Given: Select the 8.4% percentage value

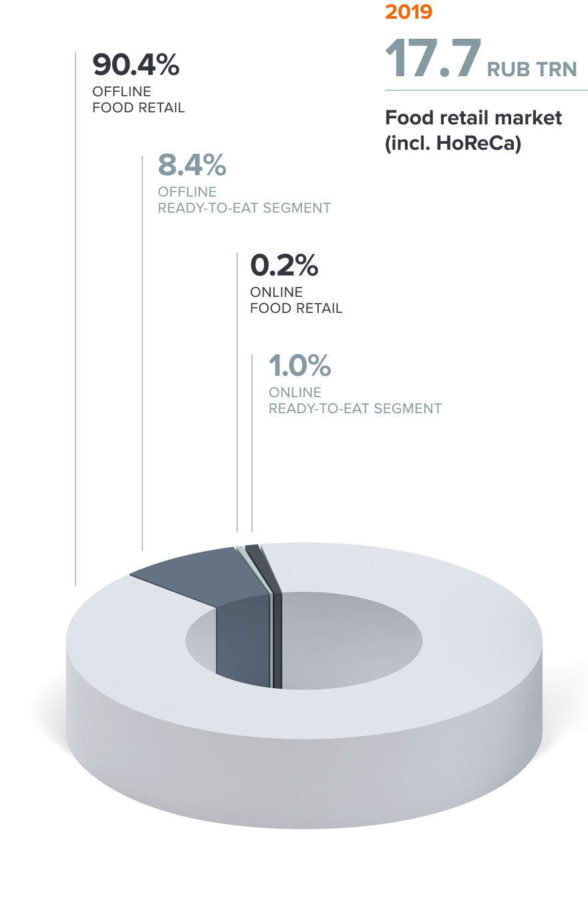Looking at the screenshot, I should point(192,165).
